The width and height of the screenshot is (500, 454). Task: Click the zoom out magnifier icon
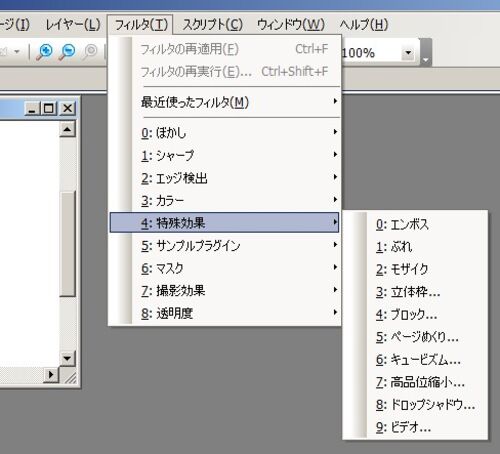(x=67, y=52)
